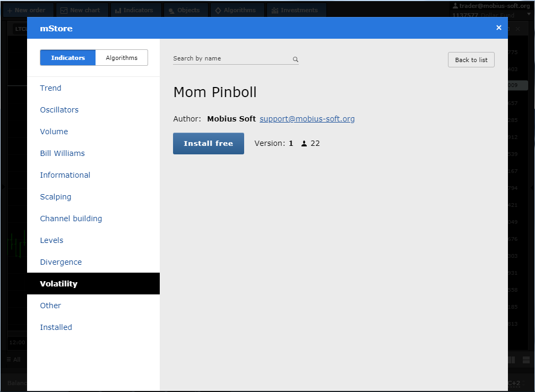535x392 pixels.
Task: Click the Mom Pinboll title
Action: point(214,92)
